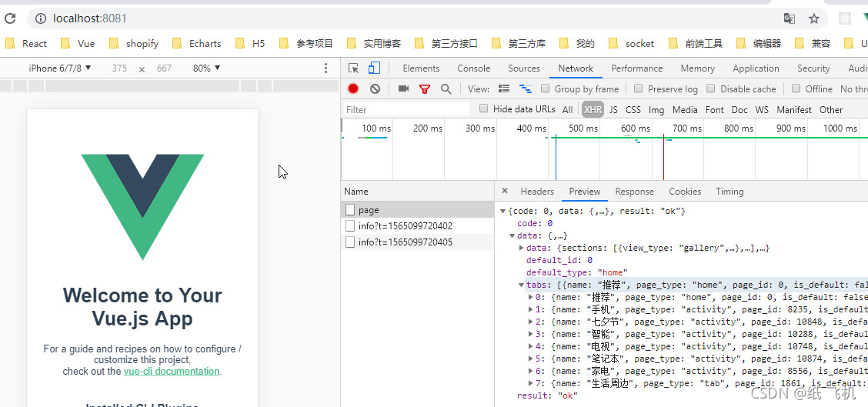The width and height of the screenshot is (868, 407).
Task: Switch to Console panel tab
Action: (473, 68)
